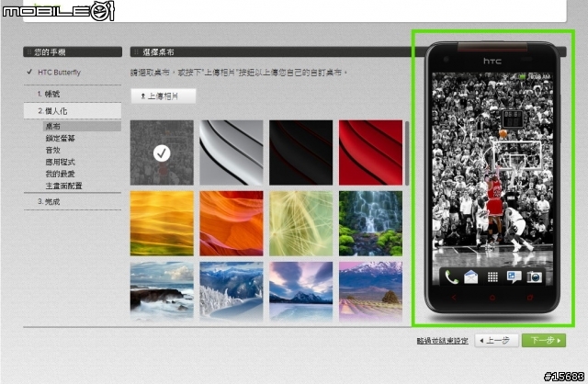Open step 1. 帳號 in sidebar
The width and height of the screenshot is (588, 384).
coord(73,94)
